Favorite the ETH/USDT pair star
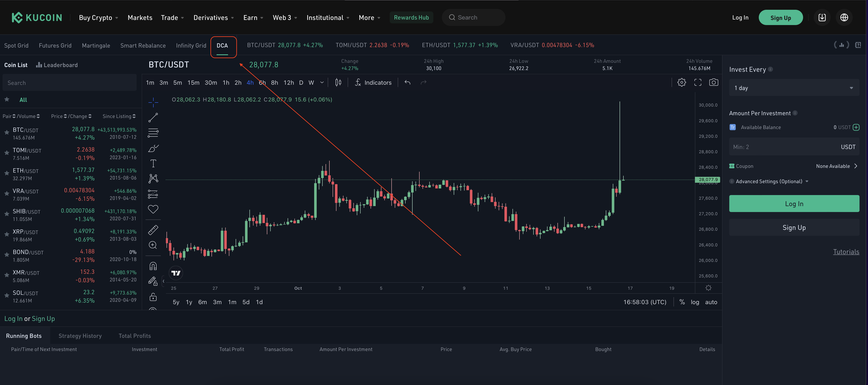868x385 pixels. click(x=6, y=173)
